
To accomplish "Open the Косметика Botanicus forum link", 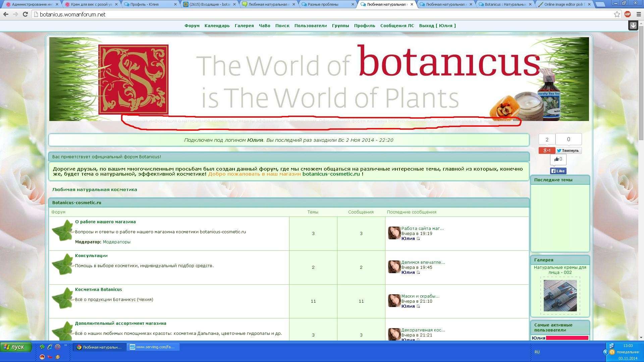I will (x=98, y=290).
